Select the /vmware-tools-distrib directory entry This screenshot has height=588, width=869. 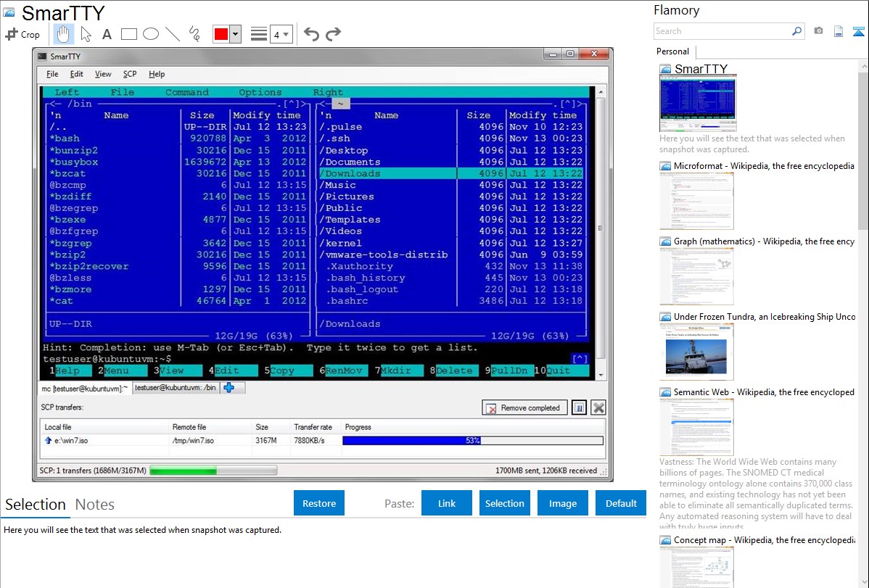click(384, 254)
